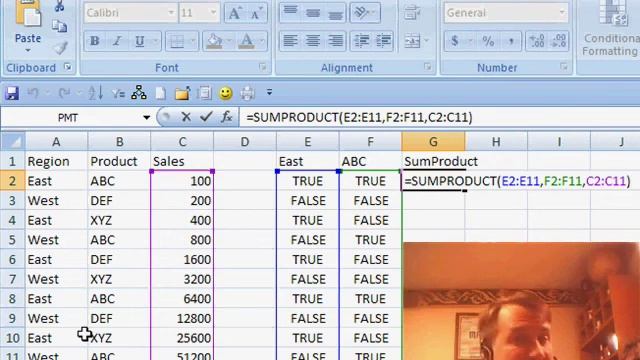Viewport: 640px width, 360px height.
Task: Click Merge and Center icon
Action: [x=412, y=41]
